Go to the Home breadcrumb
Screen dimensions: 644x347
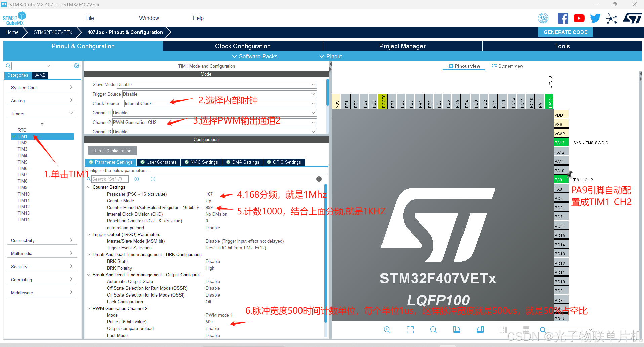click(x=12, y=32)
